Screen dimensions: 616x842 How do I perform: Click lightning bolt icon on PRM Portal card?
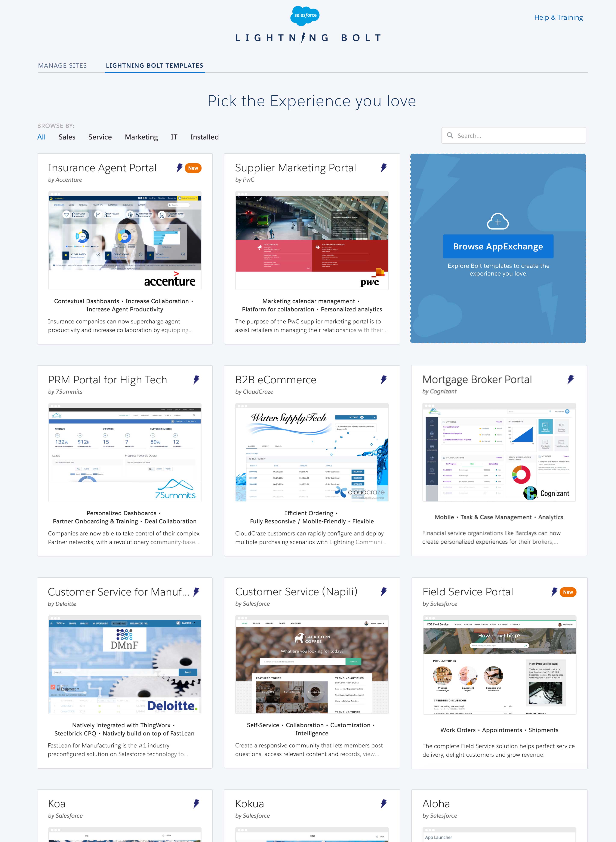(196, 380)
